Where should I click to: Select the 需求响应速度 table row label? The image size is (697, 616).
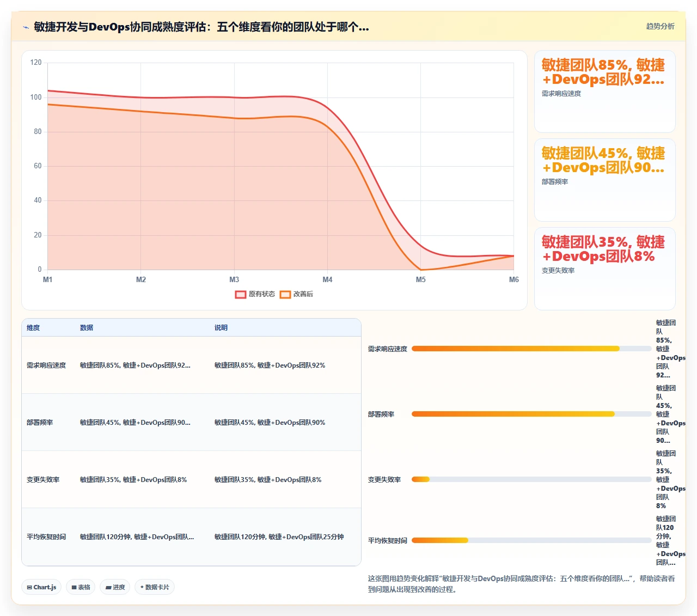click(46, 365)
